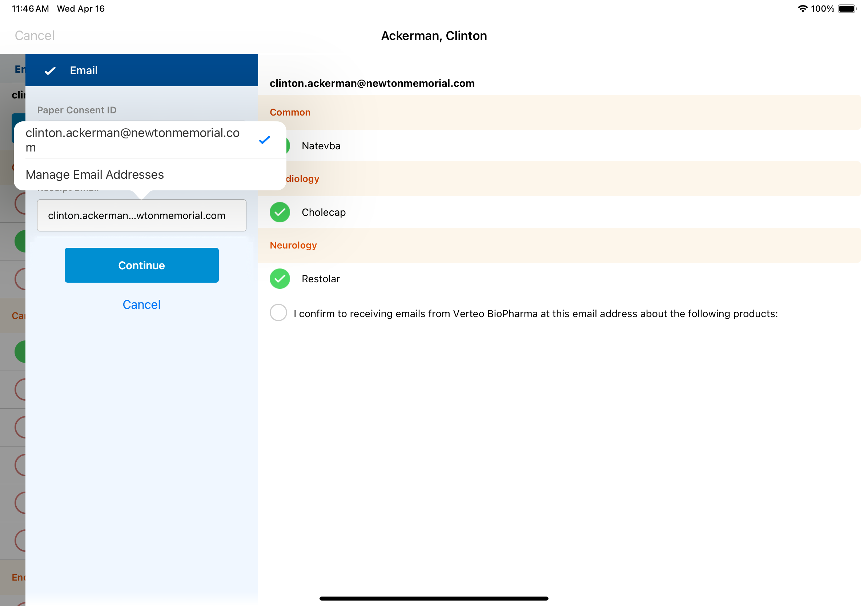Open the Receipt Email dropdown field
The height and width of the screenshot is (606, 868).
pos(141,215)
